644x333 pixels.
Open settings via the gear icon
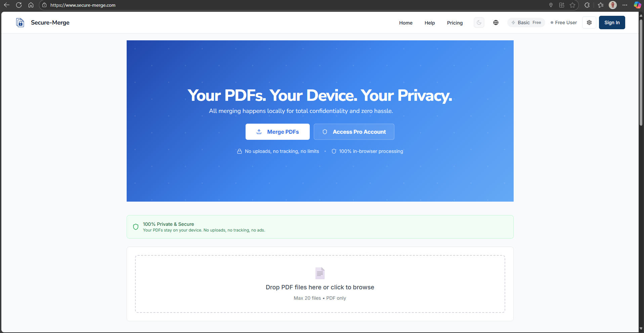(589, 23)
